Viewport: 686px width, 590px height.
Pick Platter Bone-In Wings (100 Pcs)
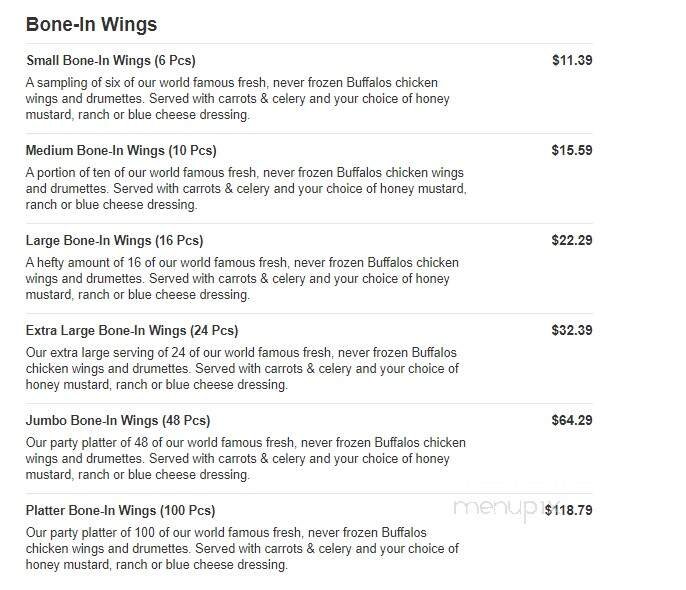(120, 510)
